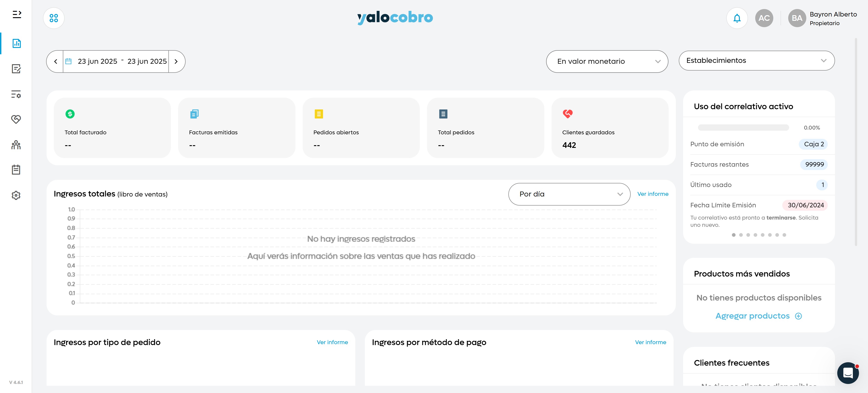868x393 pixels.
Task: Click the Facturas emitidas documents icon
Action: (x=194, y=114)
